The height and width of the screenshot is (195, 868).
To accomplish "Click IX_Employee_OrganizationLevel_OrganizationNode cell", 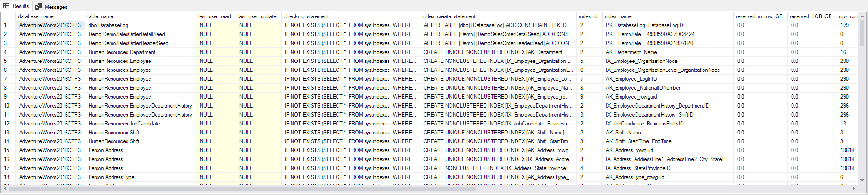I will click(668, 70).
